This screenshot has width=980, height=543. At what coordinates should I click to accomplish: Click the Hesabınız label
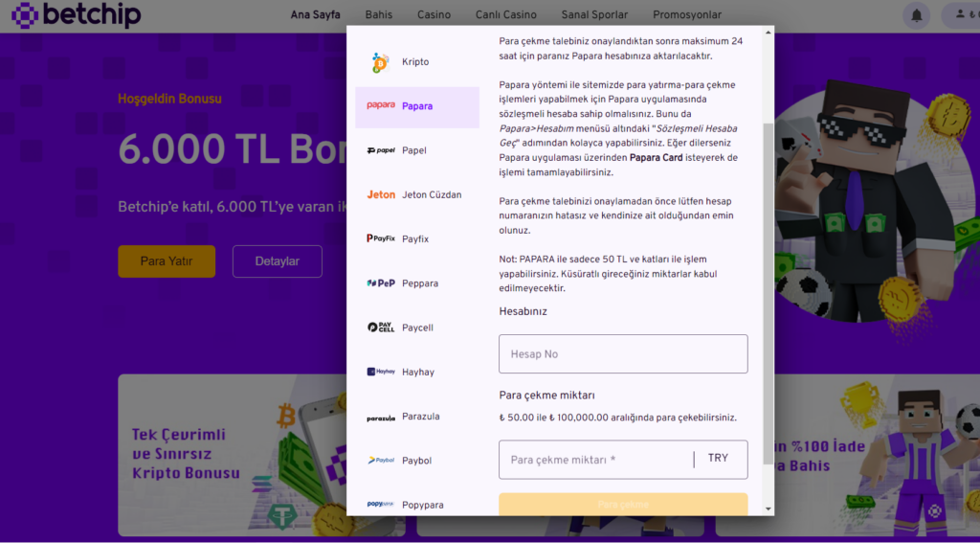click(x=523, y=311)
